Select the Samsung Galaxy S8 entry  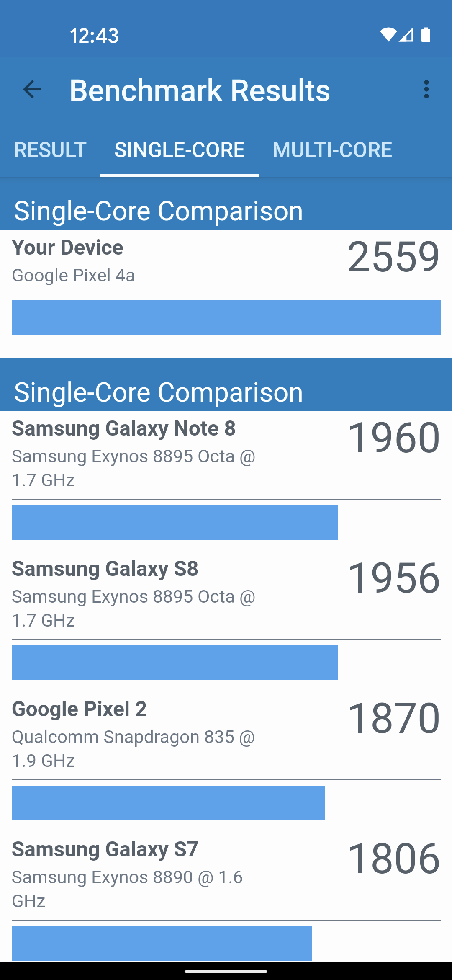(x=133, y=594)
